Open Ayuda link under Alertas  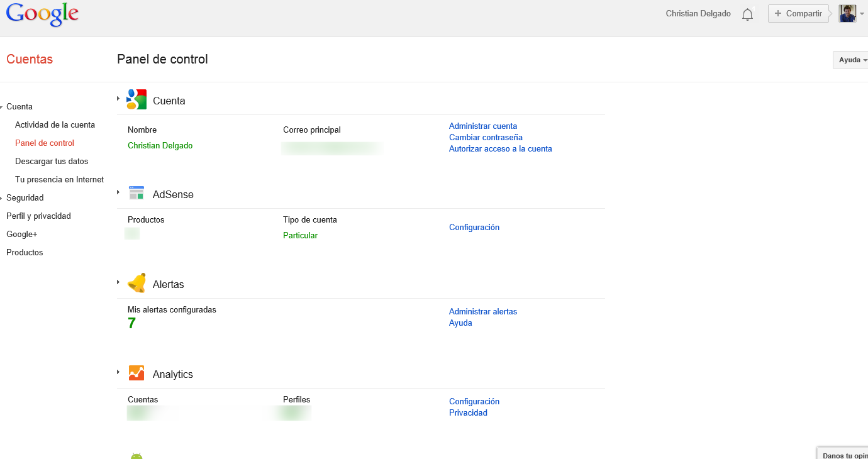(460, 323)
